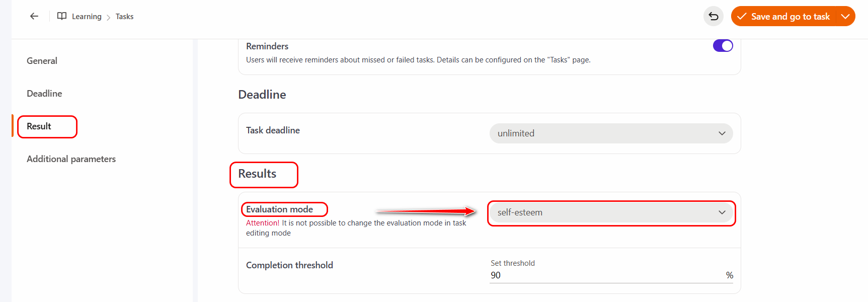Expand the Save button arrow options
The height and width of the screenshot is (302, 868).
(x=845, y=17)
